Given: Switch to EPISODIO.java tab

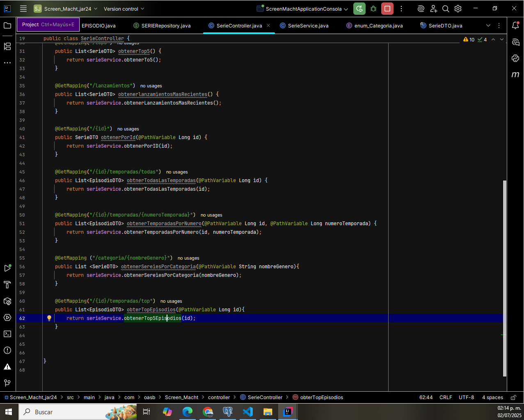Looking at the screenshot, I should point(98,25).
